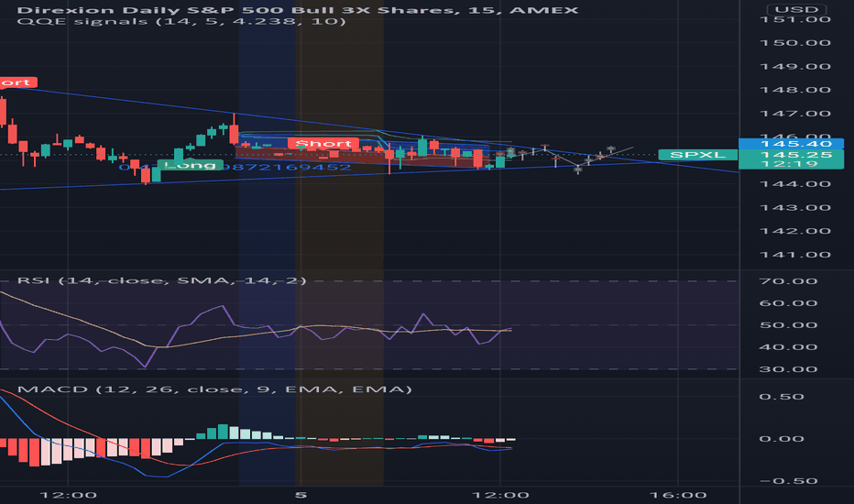Click the blue 145.40 price label
The height and width of the screenshot is (504, 854).
click(x=791, y=144)
